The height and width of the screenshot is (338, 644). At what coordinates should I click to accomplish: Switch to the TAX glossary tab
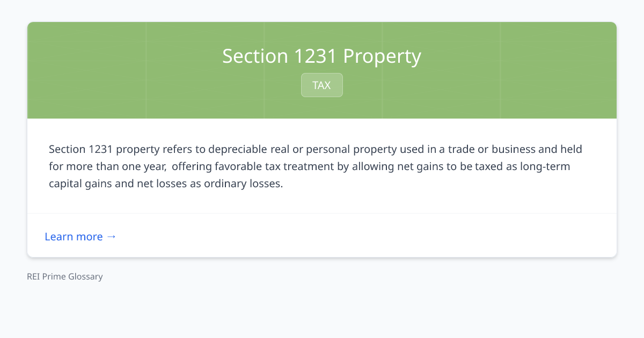(x=321, y=85)
